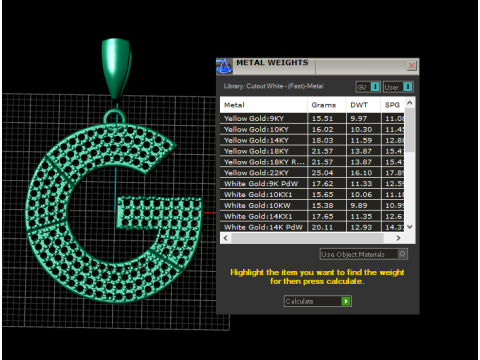Click the 9.97 DWT value
This screenshot has width=480, height=360.
(359, 119)
